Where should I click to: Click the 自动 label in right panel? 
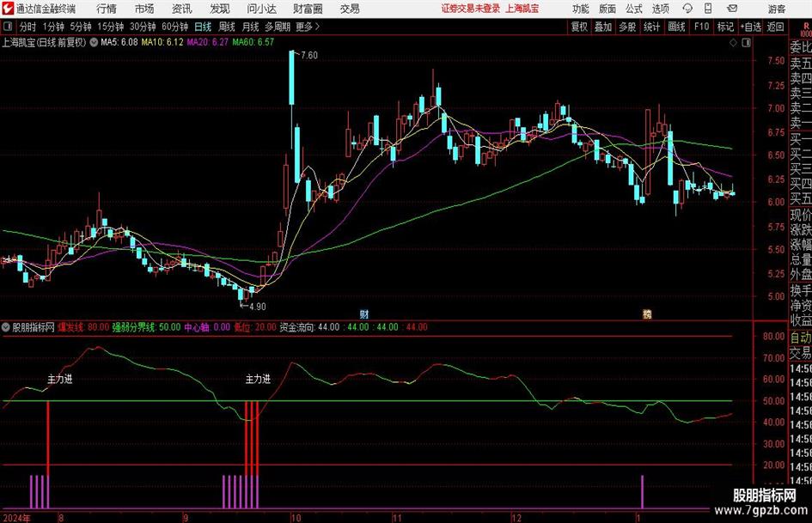coord(801,338)
